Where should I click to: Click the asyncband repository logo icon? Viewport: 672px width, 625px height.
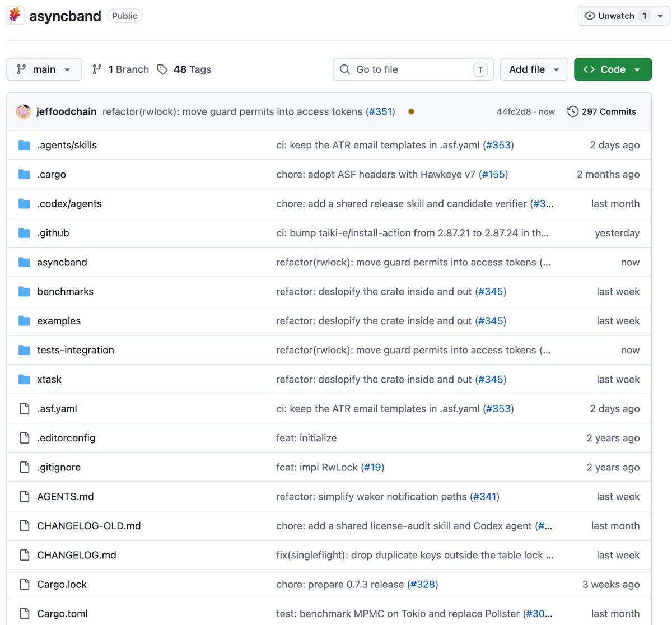[15, 16]
